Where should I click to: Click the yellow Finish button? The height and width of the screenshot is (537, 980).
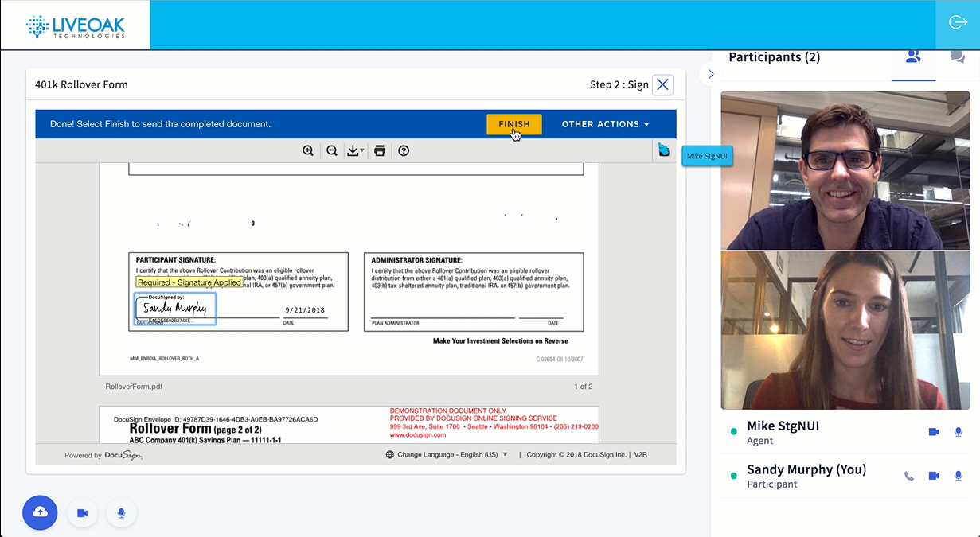514,124
